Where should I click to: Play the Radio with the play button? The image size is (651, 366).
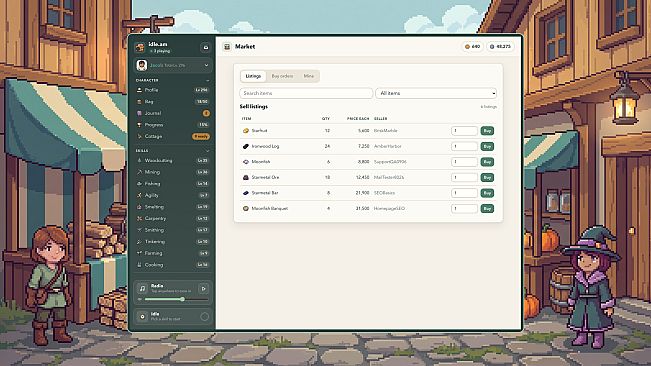click(x=203, y=288)
